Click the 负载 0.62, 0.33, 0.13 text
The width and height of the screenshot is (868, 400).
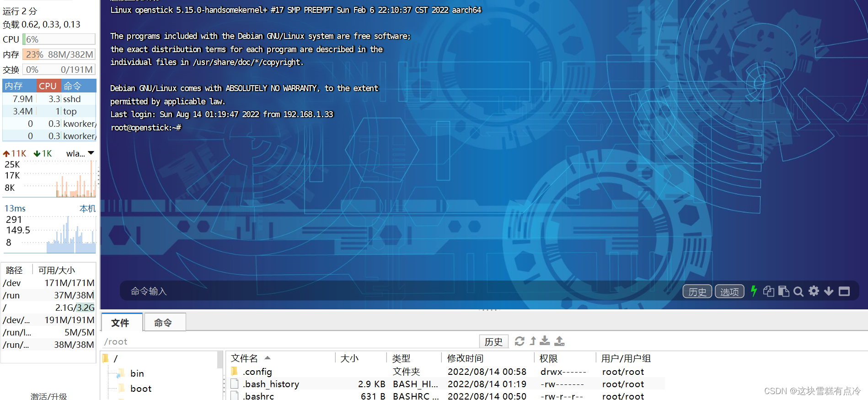point(42,24)
